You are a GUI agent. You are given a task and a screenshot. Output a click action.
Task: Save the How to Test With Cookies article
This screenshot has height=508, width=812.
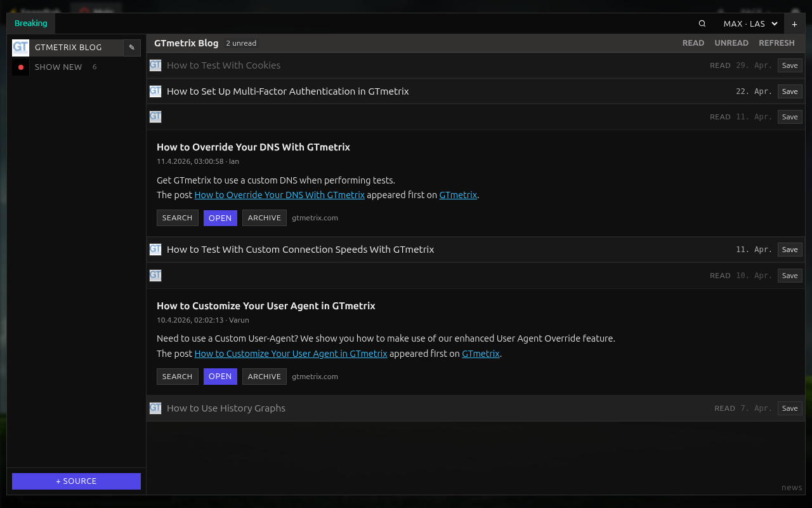click(x=790, y=65)
